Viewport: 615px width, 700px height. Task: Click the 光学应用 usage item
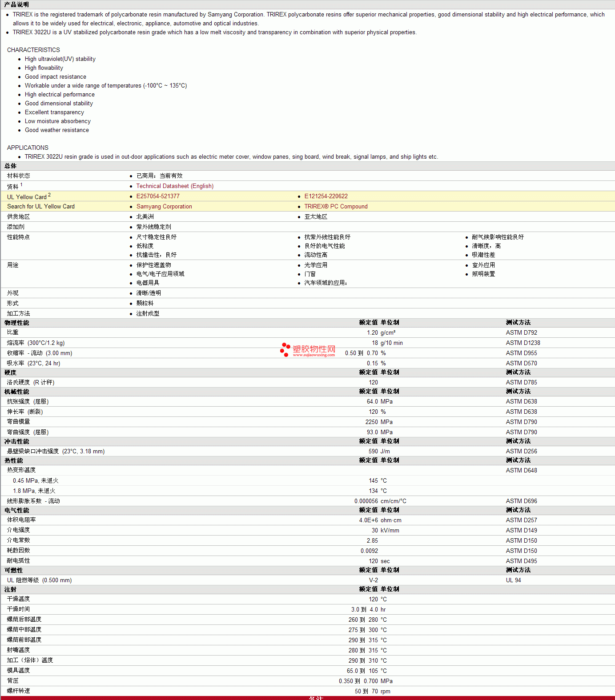pos(316,265)
